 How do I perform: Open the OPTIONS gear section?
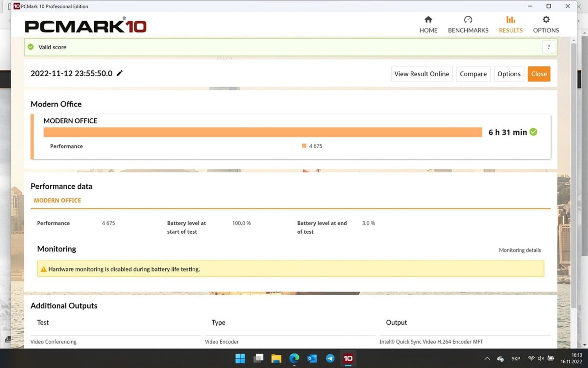pyautogui.click(x=546, y=25)
